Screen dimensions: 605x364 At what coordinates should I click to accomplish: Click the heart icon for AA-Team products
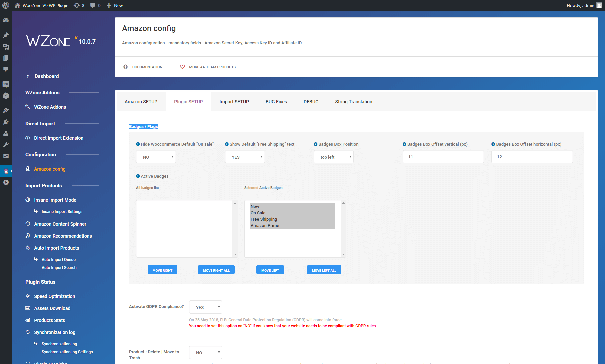click(182, 67)
